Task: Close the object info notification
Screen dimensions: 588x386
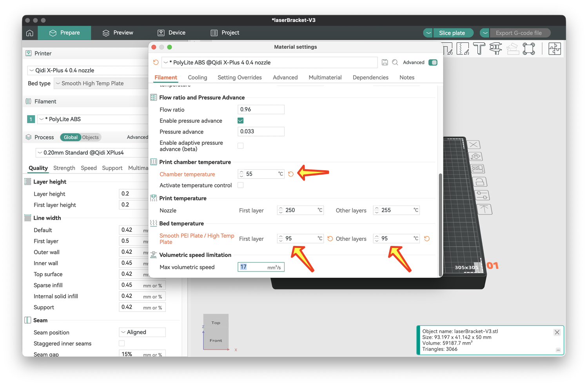Action: coord(557,332)
